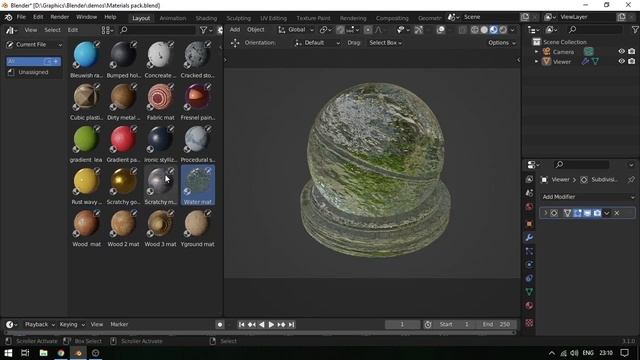Open the Material properties tab icon

click(529, 306)
